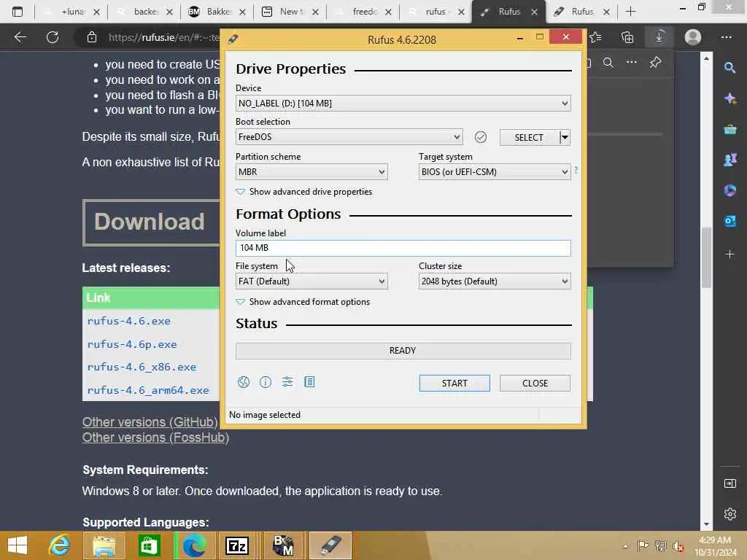Launch Internet Explorer from the taskbar
The width and height of the screenshot is (747, 560).
[x=60, y=545]
